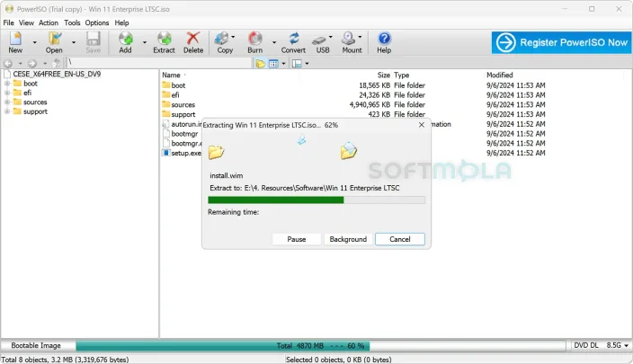Click the Total 4870 MB capacity bar
Viewport: 633px width, 364px height.
(x=320, y=346)
